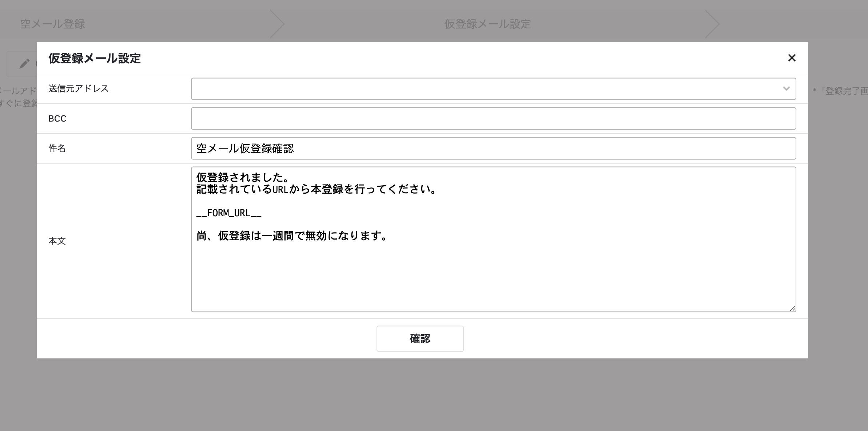The width and height of the screenshot is (868, 431).
Task: Click the 尚、仮登録は一週間で無効 line
Action: click(292, 236)
